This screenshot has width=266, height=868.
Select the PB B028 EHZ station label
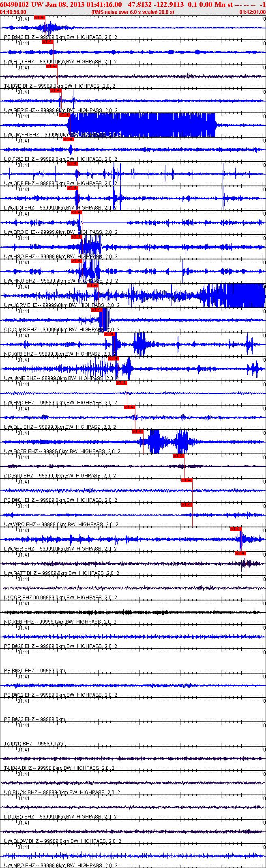pos(61,646)
